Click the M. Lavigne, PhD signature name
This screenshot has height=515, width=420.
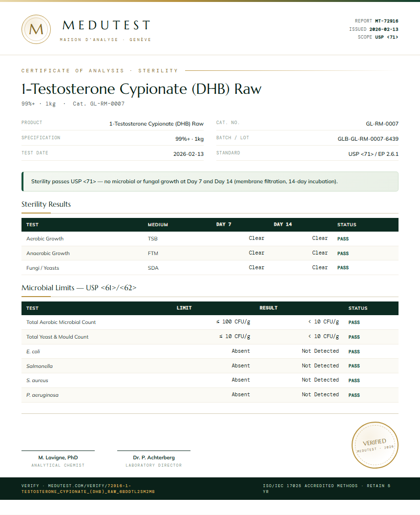tap(58, 457)
